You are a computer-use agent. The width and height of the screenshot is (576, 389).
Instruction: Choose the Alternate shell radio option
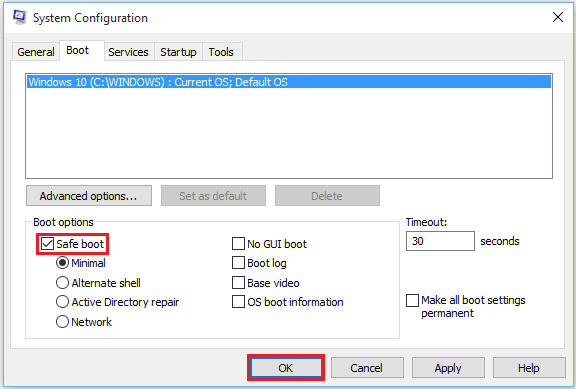pyautogui.click(x=62, y=283)
